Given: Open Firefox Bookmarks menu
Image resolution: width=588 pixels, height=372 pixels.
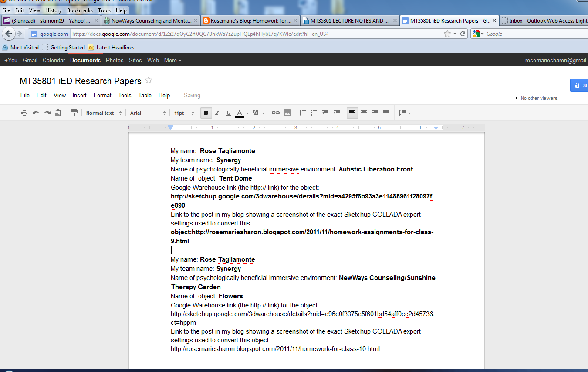Looking at the screenshot, I should 80,10.
